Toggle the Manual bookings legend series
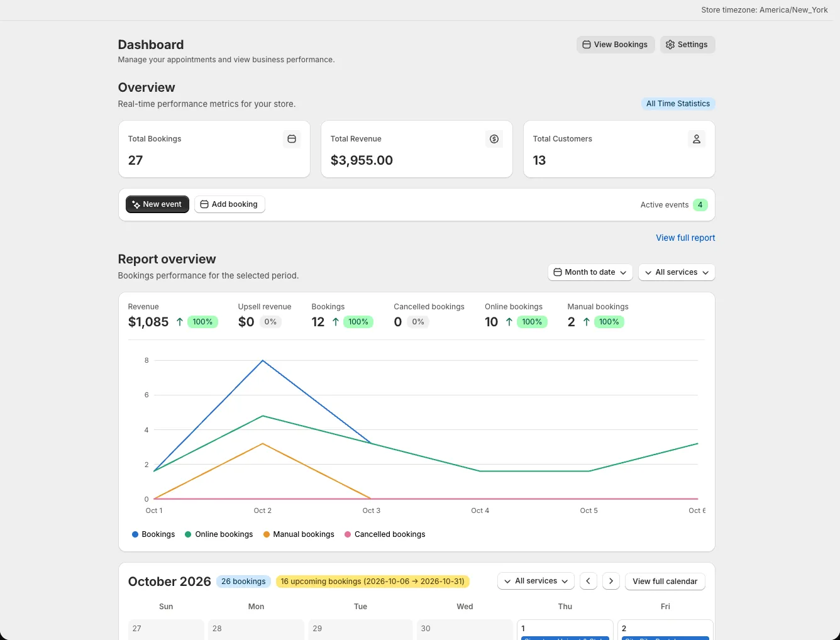 click(x=299, y=534)
